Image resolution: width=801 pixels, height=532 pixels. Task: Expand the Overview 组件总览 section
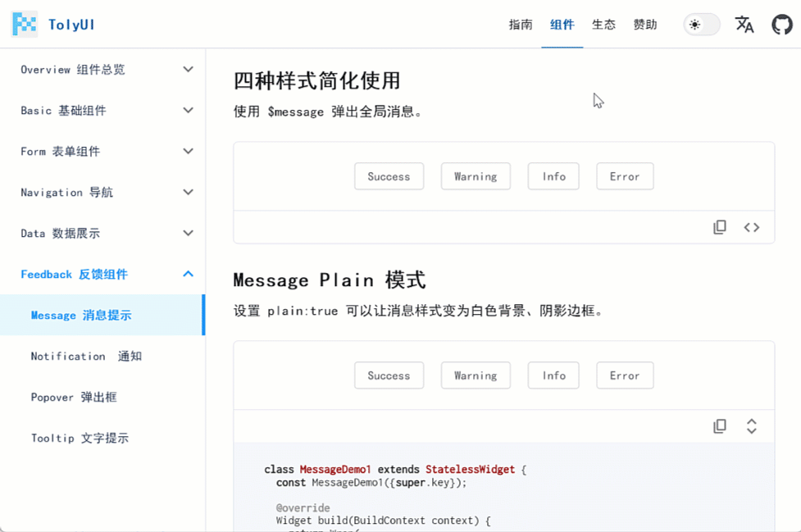point(102,70)
